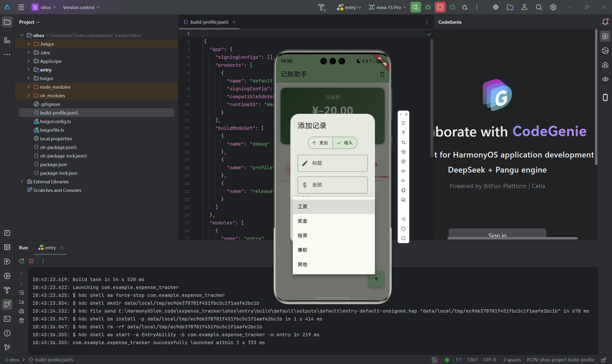The height and width of the screenshot is (364, 612).
Task: Click the trash delete icon in phone app header
Action: (382, 74)
